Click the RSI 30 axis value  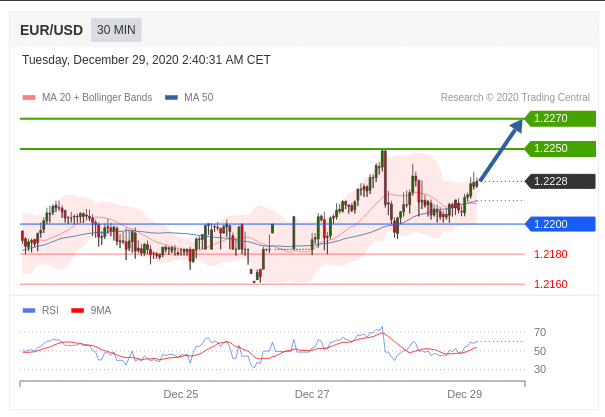pos(540,369)
